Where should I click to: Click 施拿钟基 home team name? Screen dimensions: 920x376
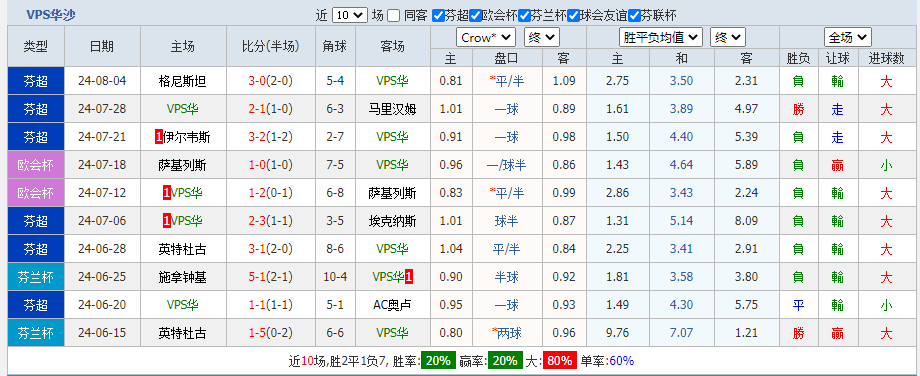click(182, 277)
